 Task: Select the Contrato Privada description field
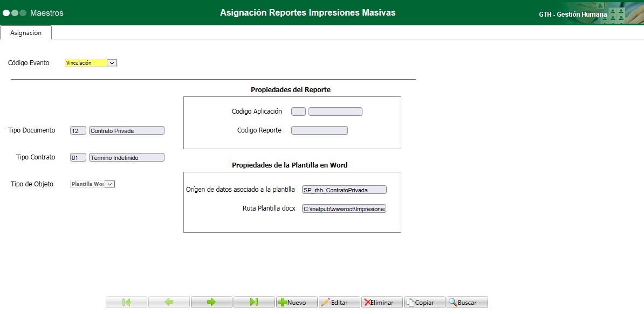point(127,131)
